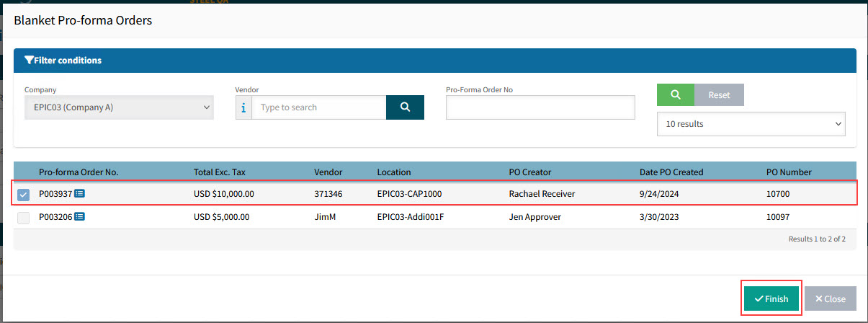Click the Pro-forma Order No. column header

tap(79, 172)
